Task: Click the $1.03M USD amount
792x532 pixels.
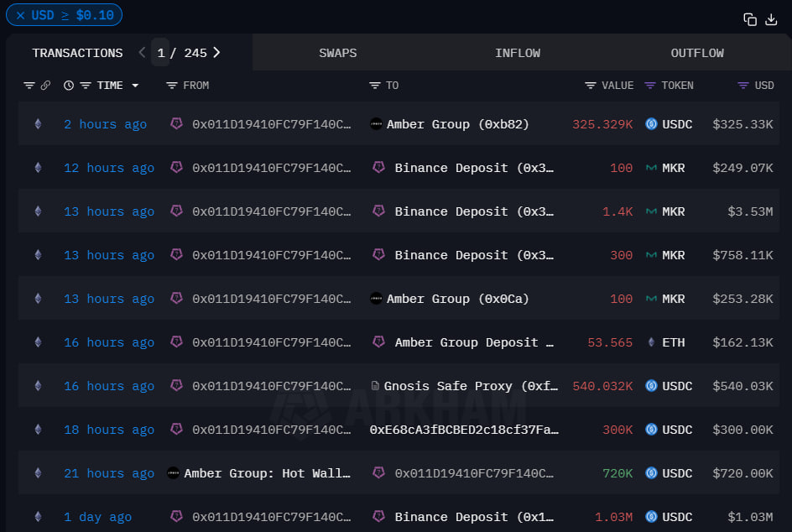Action: [750, 517]
